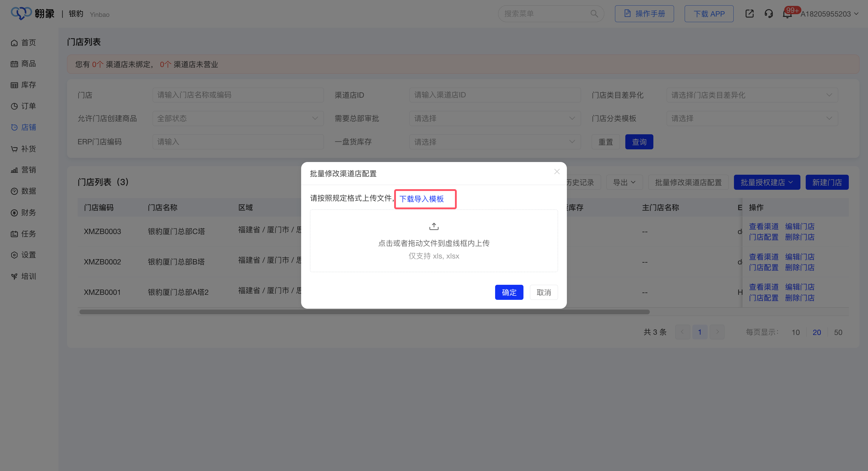Click the customer service headset icon
This screenshot has height=471, width=868.
point(769,14)
